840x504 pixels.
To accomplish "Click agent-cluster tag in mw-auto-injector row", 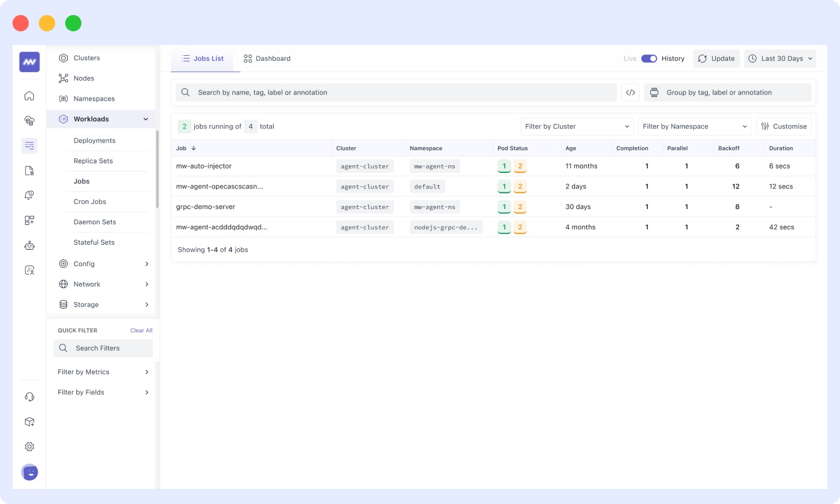I will [x=365, y=167].
